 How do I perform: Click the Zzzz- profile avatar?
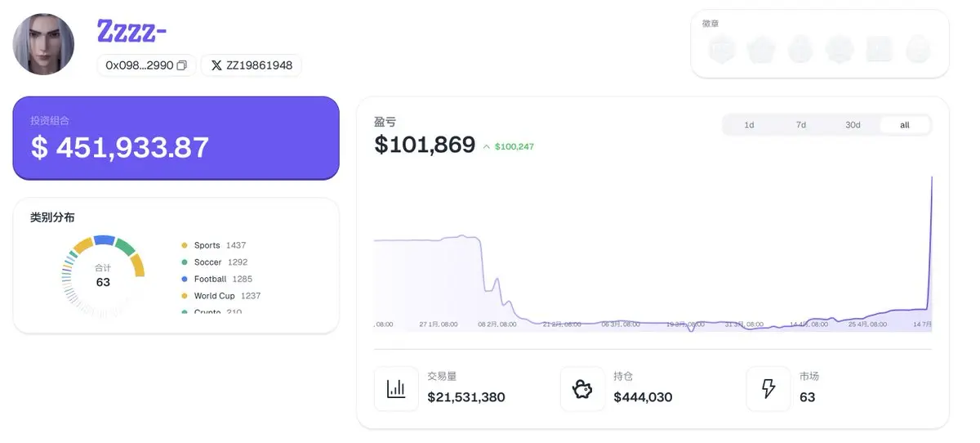tap(44, 44)
